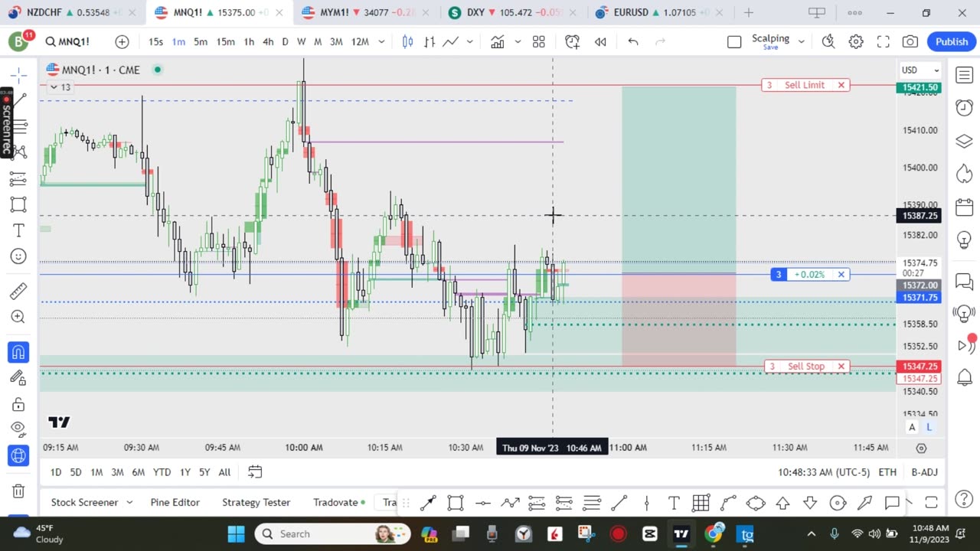
Task: Expand the timeframe list dropdown arrow
Action: pos(383,41)
